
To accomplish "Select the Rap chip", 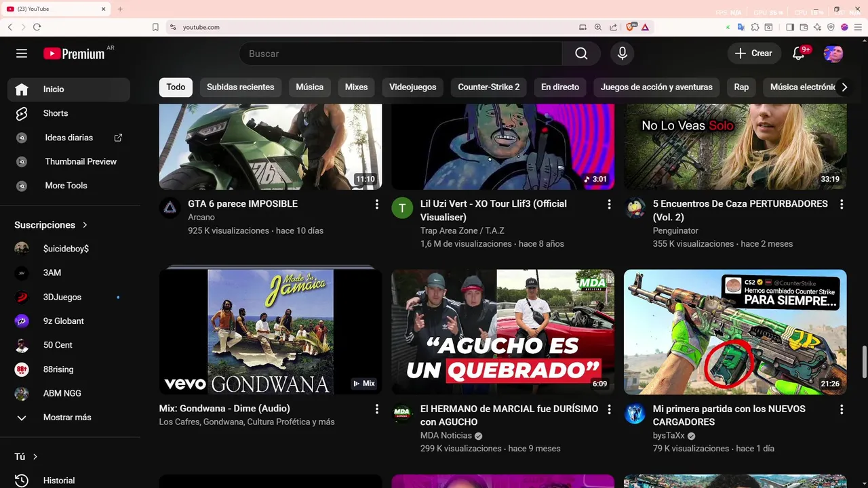I will pyautogui.click(x=741, y=87).
